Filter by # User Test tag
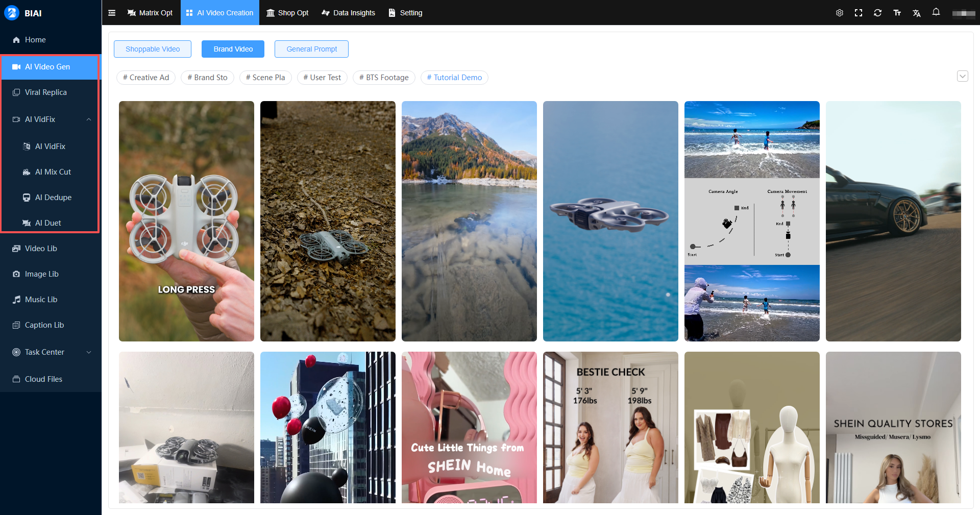980x515 pixels. [x=322, y=78]
